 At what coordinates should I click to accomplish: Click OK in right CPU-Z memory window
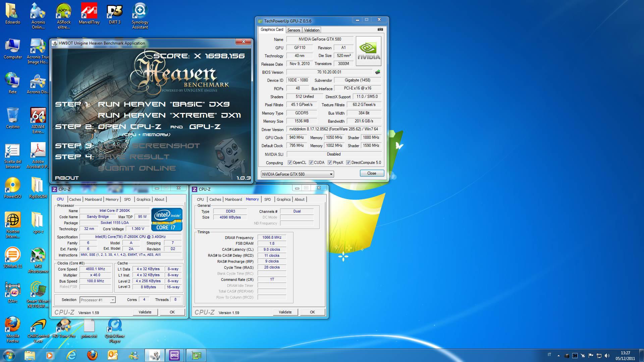pyautogui.click(x=312, y=312)
